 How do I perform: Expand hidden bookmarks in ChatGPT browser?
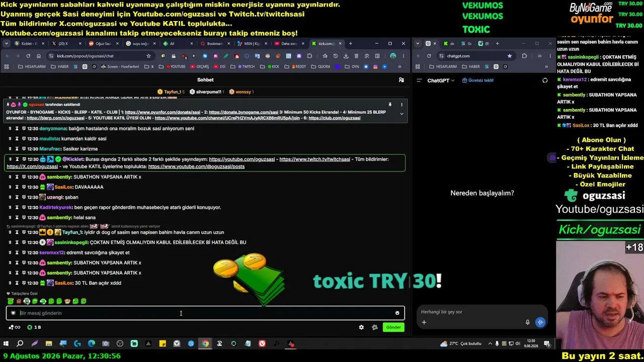click(546, 66)
